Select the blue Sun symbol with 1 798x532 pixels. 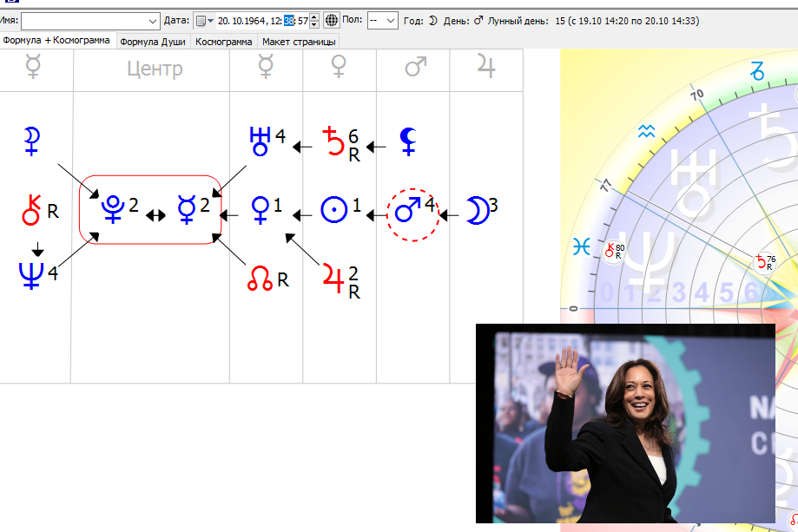pyautogui.click(x=333, y=209)
